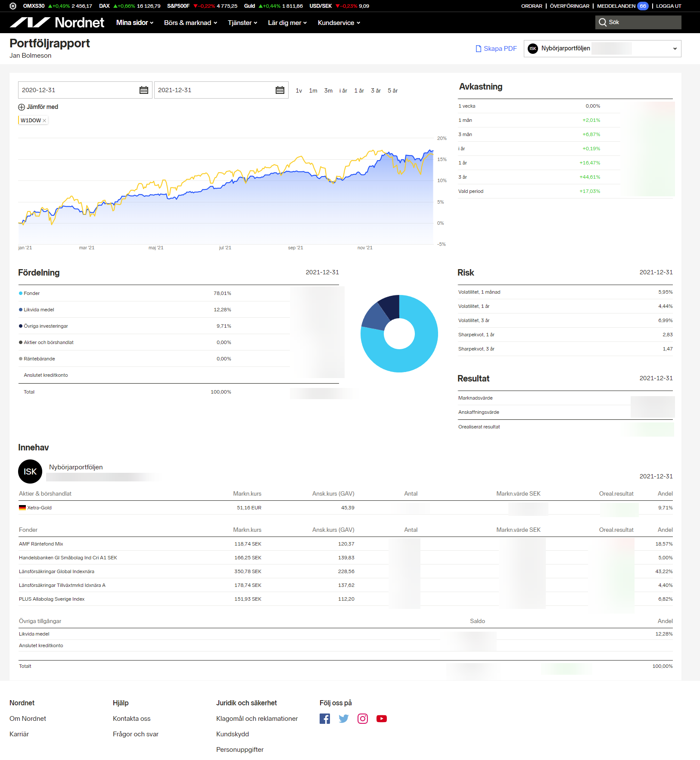Select the 1 år time range
Viewport: 700px width, 760px height.
tap(359, 90)
